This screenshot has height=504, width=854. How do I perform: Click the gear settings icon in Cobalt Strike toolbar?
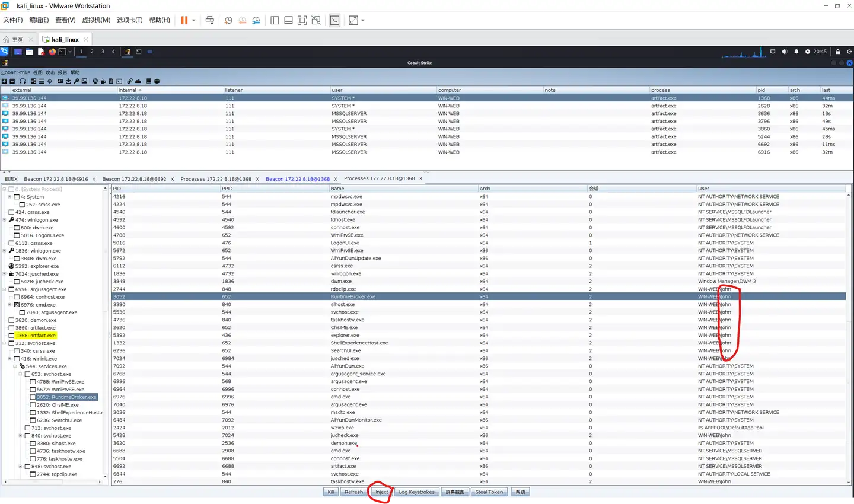coord(95,81)
